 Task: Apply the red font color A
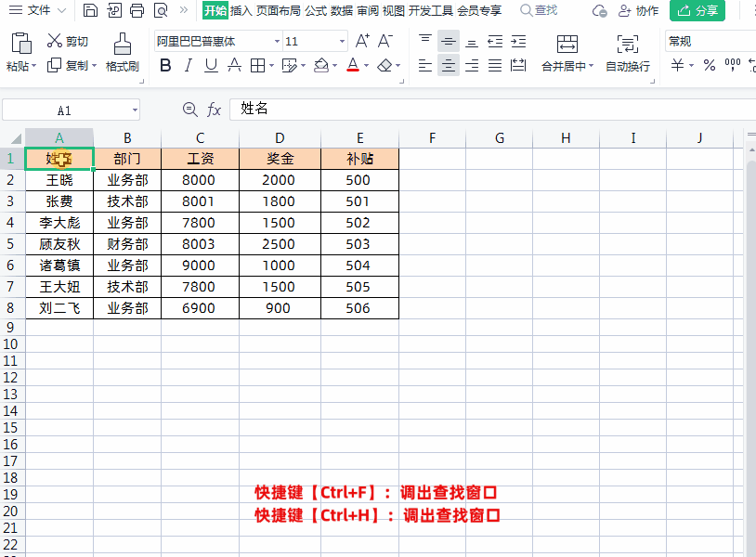point(353,65)
